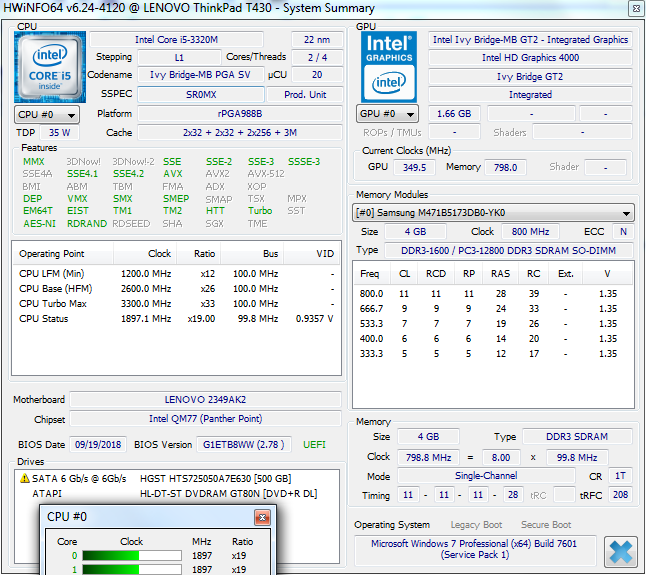Image resolution: width=646 pixels, height=575 pixels.
Task: Click the Turbo feature indicator
Action: (x=260, y=211)
